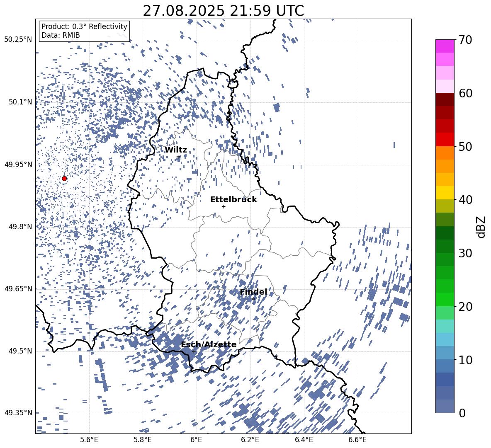491x448 pixels.
Task: Click the yellow colorbar segment above 40
Action: pos(445,193)
